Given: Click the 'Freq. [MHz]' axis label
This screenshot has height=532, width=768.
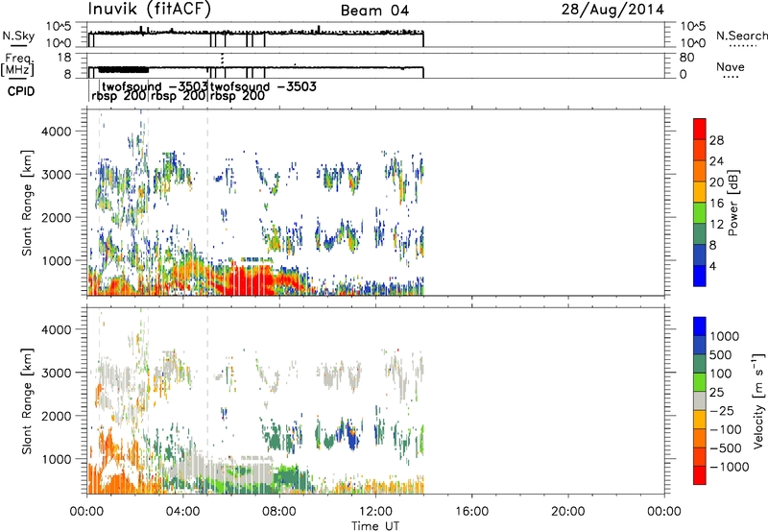Looking at the screenshot, I should (x=17, y=64).
